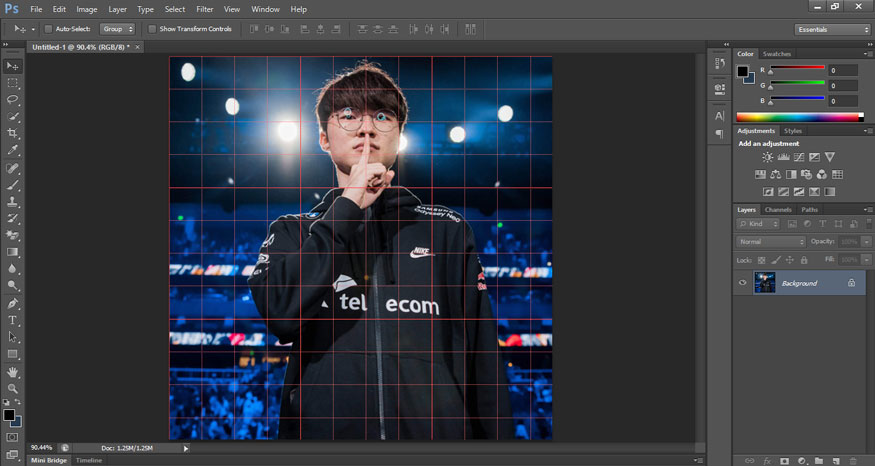Viewport: 875px width, 466px height.
Task: Open the Kind layer filter dropdown
Action: pos(758,224)
